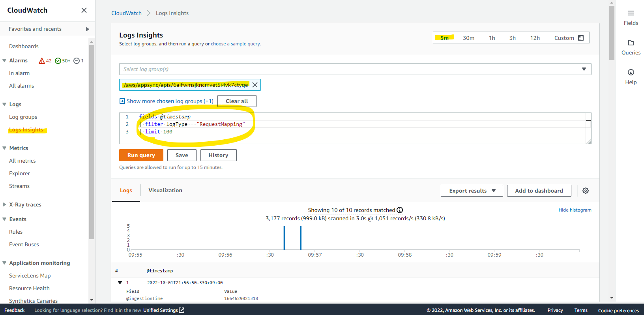Collapse the Metrics section
This screenshot has height=315, width=644.
coord(4,148)
